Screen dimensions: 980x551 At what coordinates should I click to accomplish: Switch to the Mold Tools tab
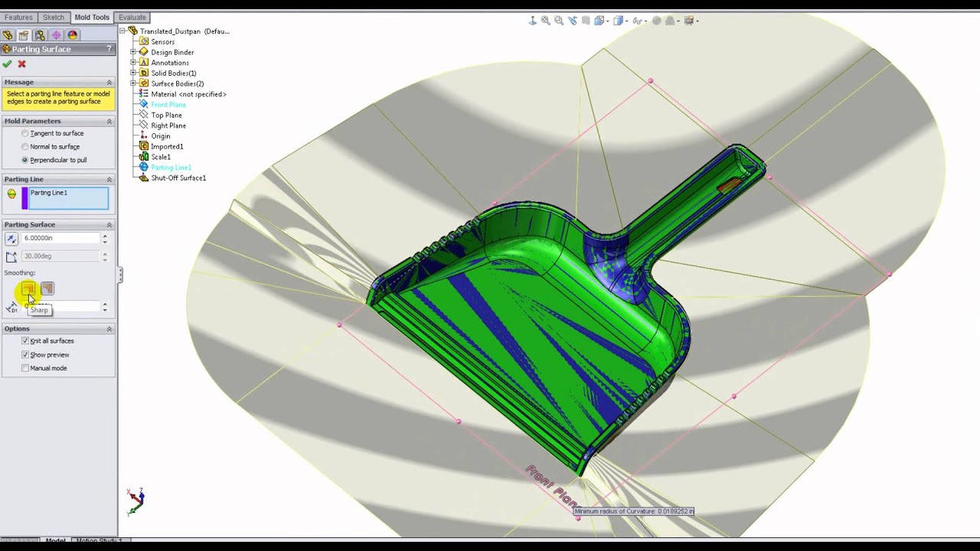tap(92, 17)
